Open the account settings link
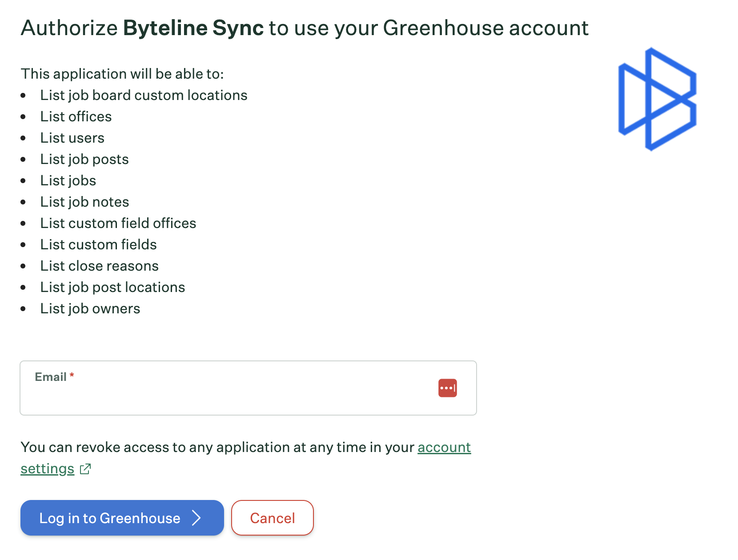Screen dimensions: 738x560 (444, 447)
